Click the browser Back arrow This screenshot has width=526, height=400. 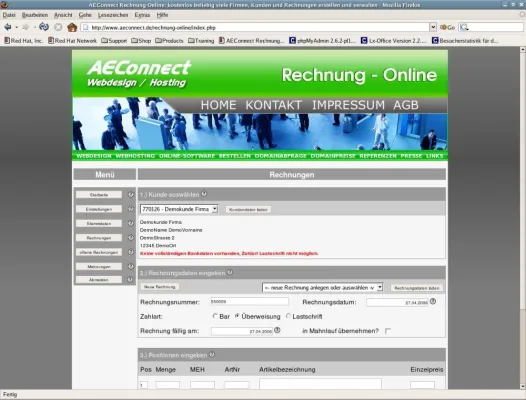7,27
